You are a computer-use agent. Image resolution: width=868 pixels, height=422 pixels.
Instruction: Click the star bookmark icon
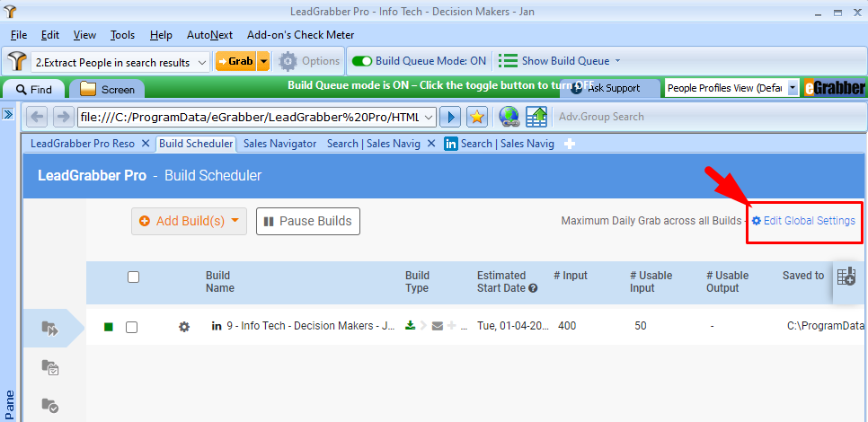[x=476, y=117]
